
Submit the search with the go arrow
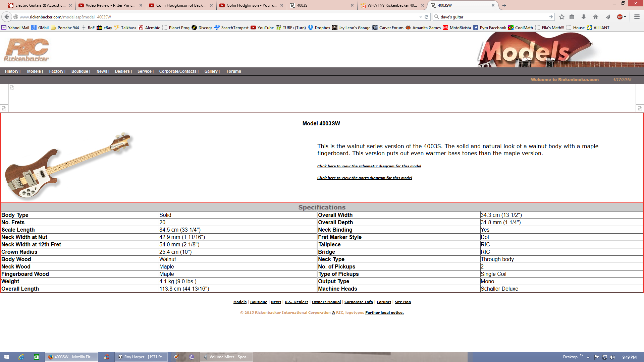(551, 17)
